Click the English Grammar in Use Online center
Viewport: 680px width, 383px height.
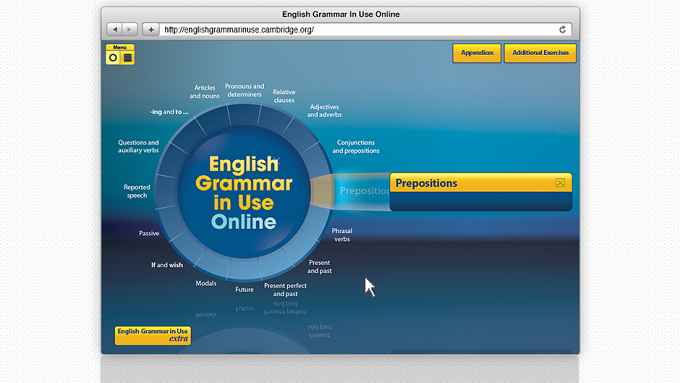pos(244,193)
